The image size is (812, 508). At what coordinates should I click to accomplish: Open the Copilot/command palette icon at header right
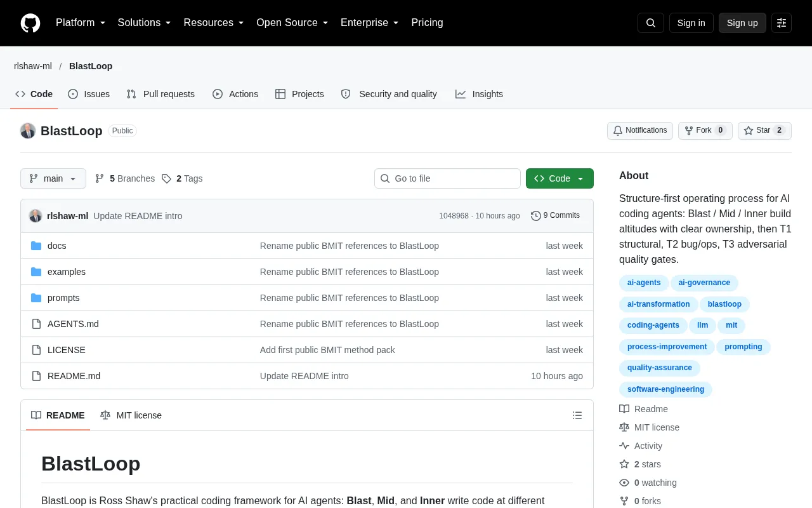(x=782, y=23)
